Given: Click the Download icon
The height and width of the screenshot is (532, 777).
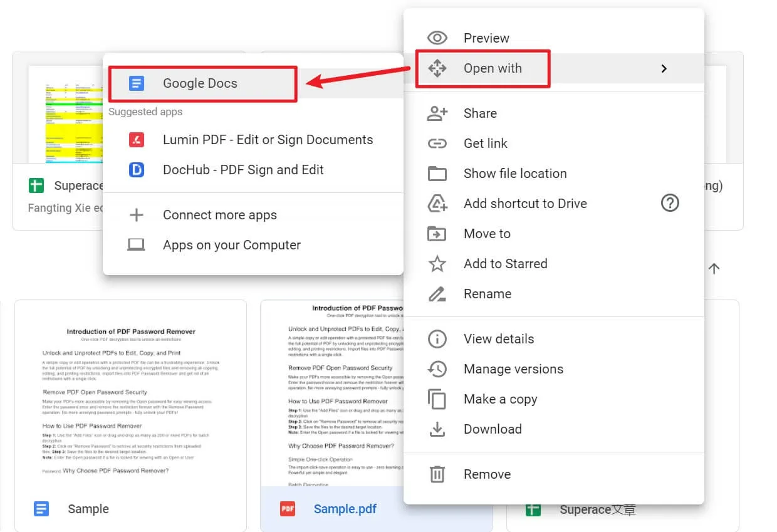Looking at the screenshot, I should click(x=438, y=429).
